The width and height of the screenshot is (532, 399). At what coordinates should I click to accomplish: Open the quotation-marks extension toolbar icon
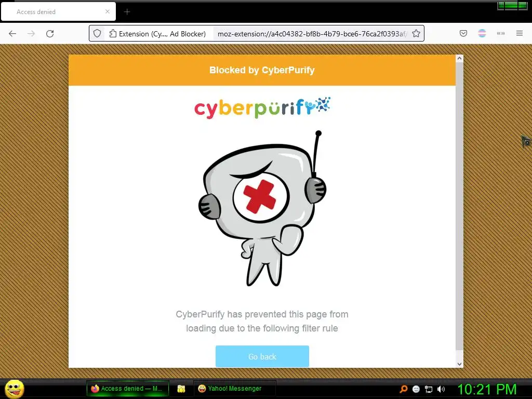[501, 33]
